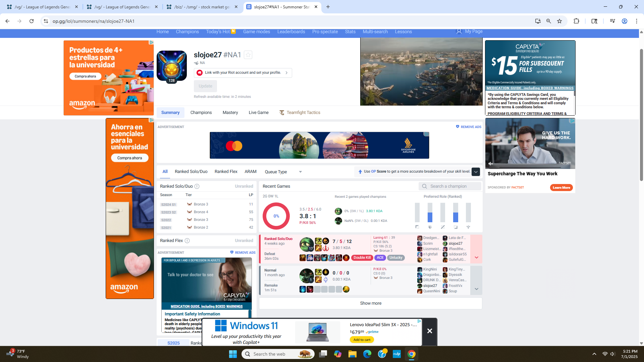Click the Unlucky badge
Viewport: 644px width, 362px height.
(x=396, y=258)
